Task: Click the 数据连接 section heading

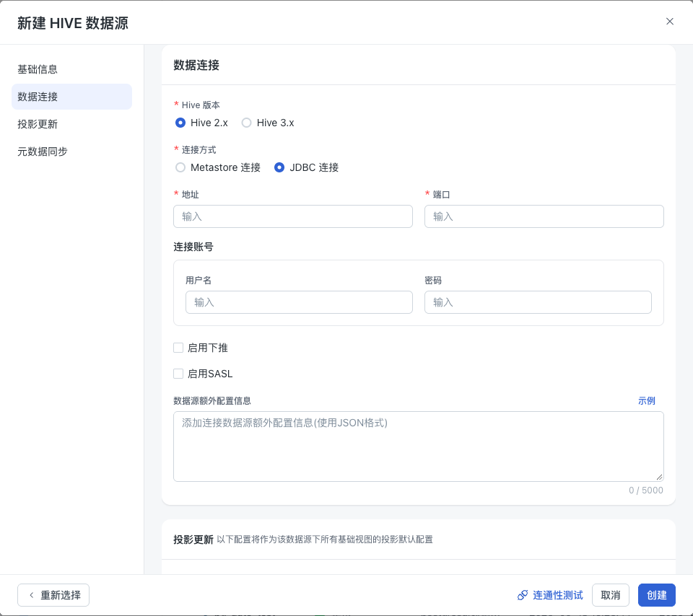Action: 196,65
